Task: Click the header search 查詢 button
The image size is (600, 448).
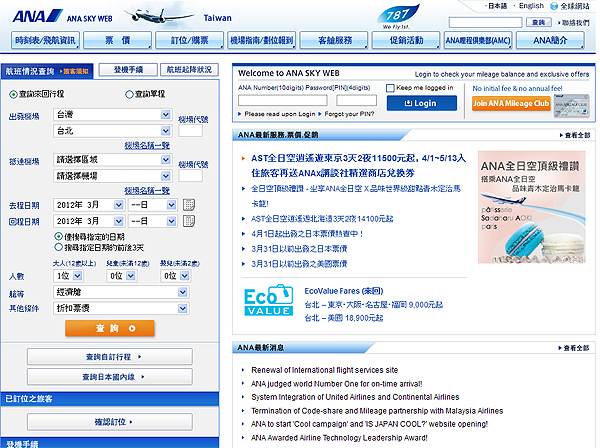Action: (539, 22)
